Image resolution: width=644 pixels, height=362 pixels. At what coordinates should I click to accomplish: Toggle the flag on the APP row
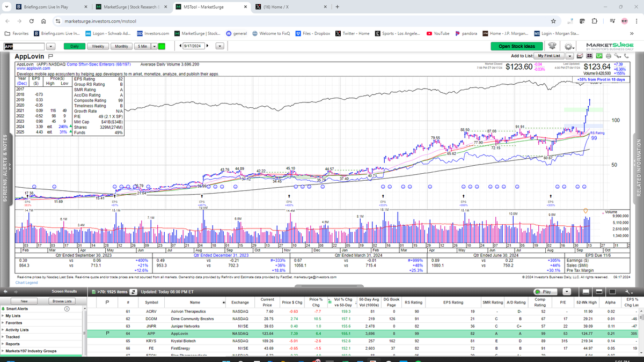(108, 334)
